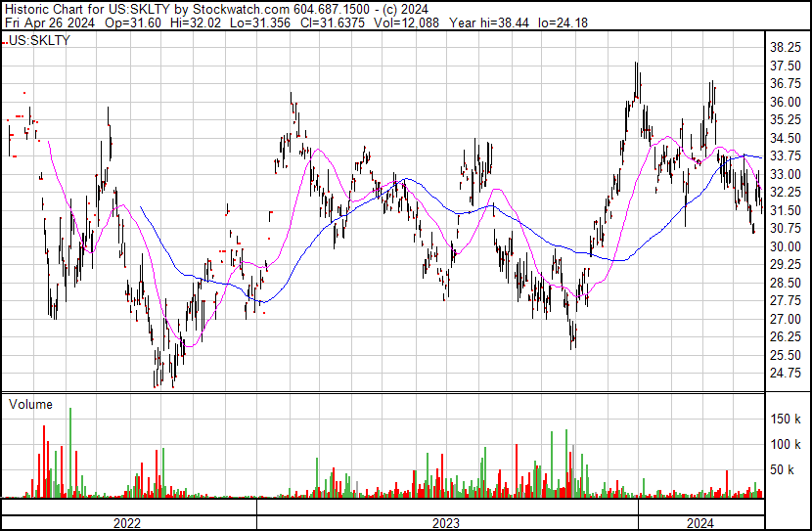Screen dimensions: 812x531
Task: Click the Cl=31.6375 closing price text
Action: pos(332,22)
